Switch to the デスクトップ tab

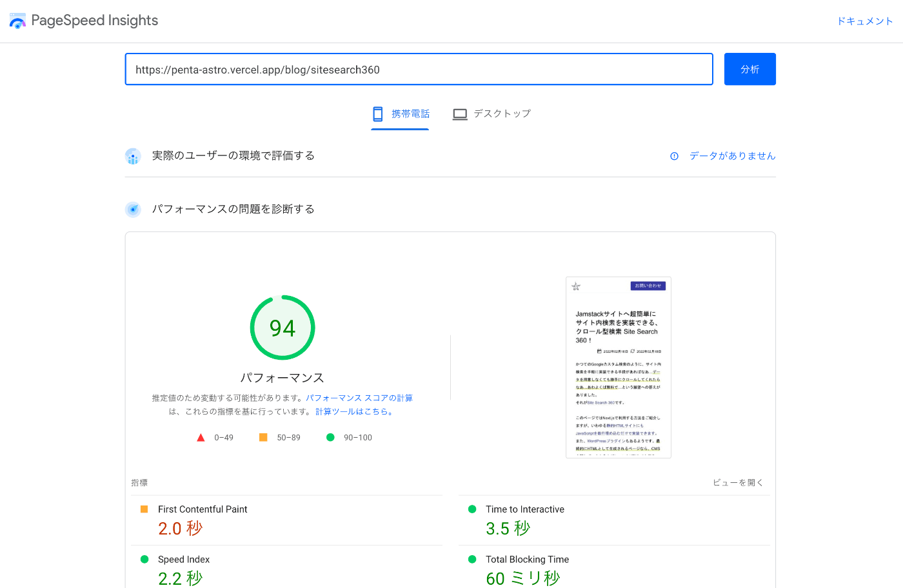click(492, 114)
